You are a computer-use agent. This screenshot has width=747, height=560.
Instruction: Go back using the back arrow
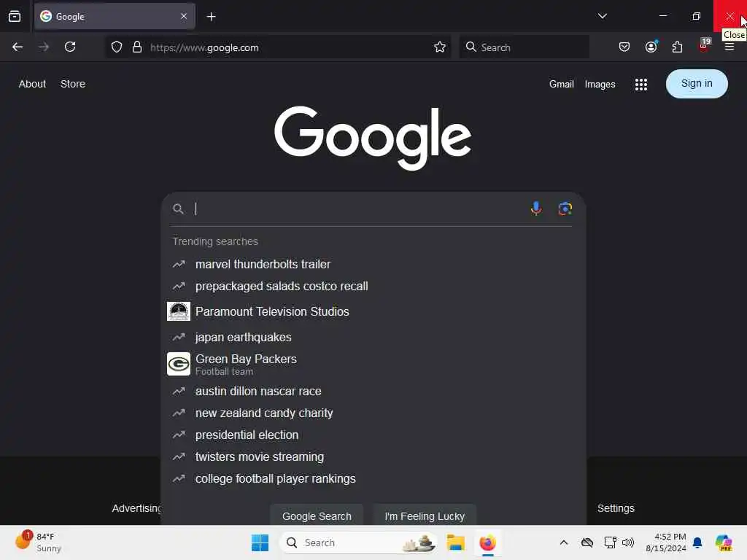[x=18, y=47]
